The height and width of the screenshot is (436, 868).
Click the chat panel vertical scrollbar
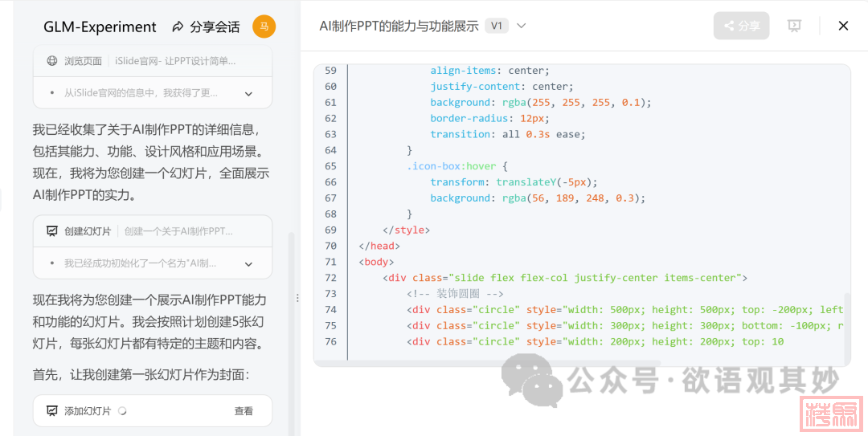click(291, 321)
